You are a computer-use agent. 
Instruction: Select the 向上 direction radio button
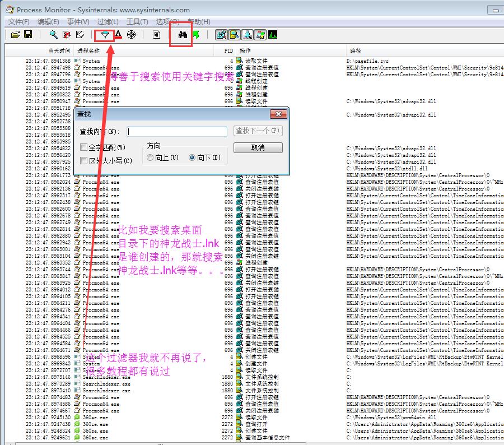150,158
